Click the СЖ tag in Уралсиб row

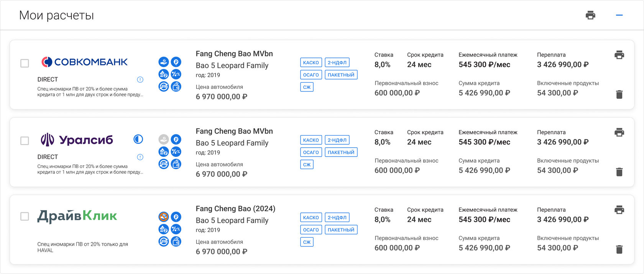click(x=307, y=165)
